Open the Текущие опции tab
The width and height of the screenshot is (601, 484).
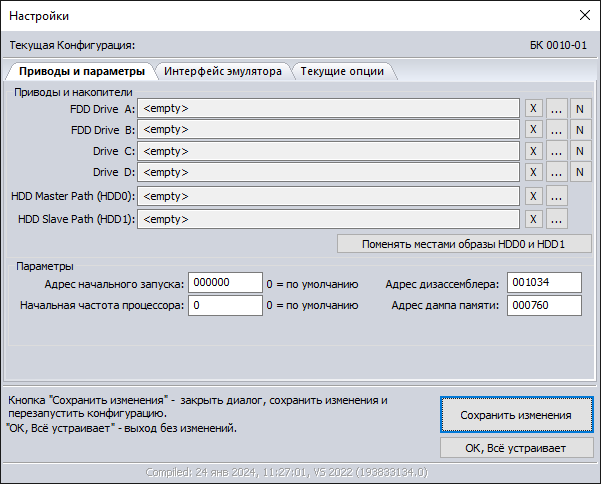tap(342, 72)
